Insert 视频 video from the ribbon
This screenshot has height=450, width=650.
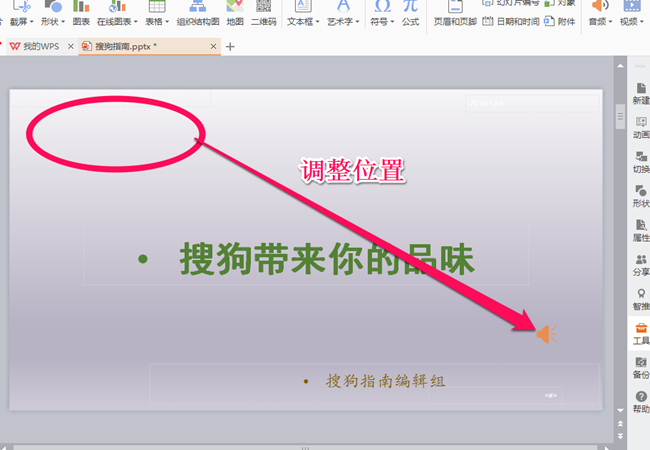click(631, 13)
